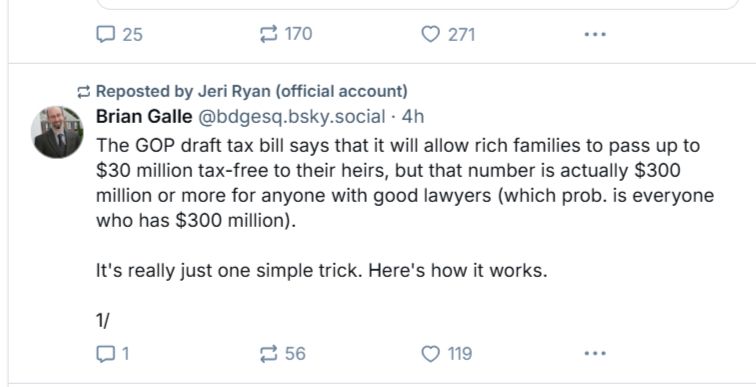Click the thread marker 1/ text
756x387 pixels.
[x=103, y=320]
